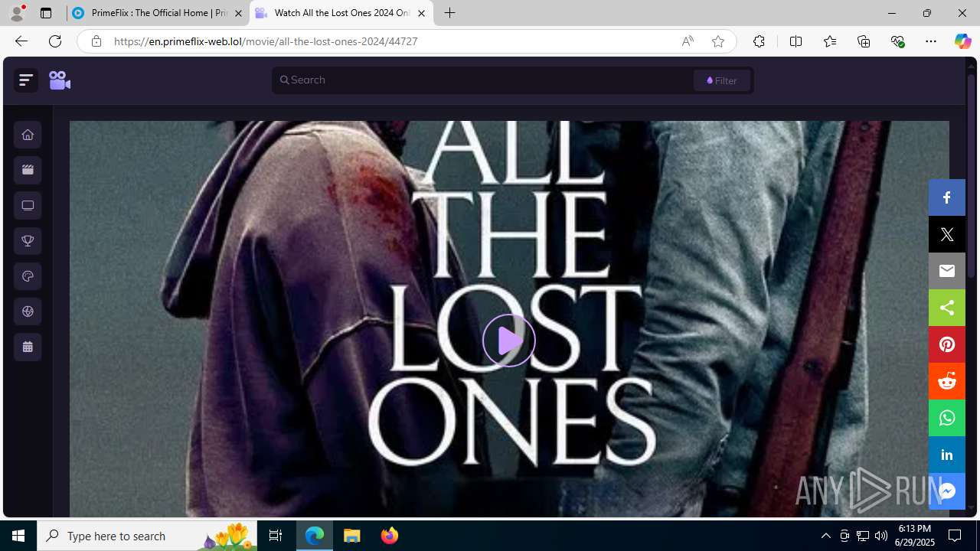This screenshot has width=980, height=551.
Task: Open Task View on the taskbar
Action: pos(276,536)
